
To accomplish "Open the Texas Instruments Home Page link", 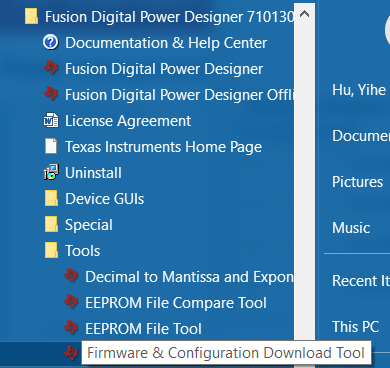I will coord(163,147).
